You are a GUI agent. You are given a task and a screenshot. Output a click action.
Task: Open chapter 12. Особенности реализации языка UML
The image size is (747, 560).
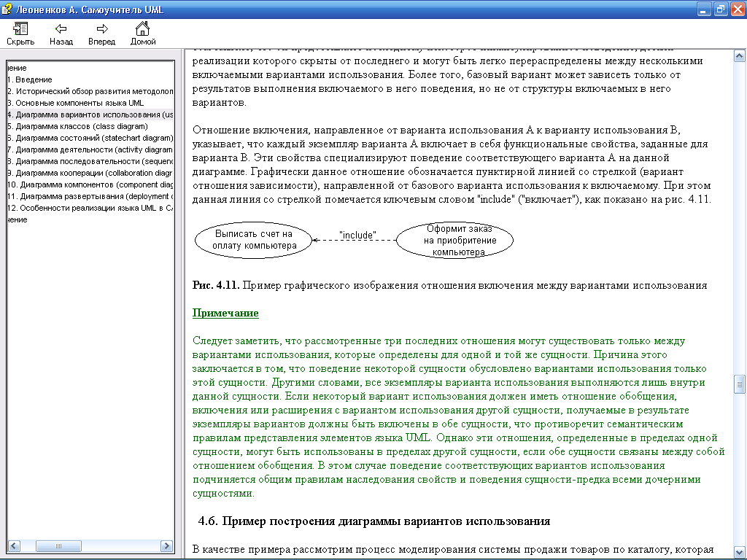(90, 208)
